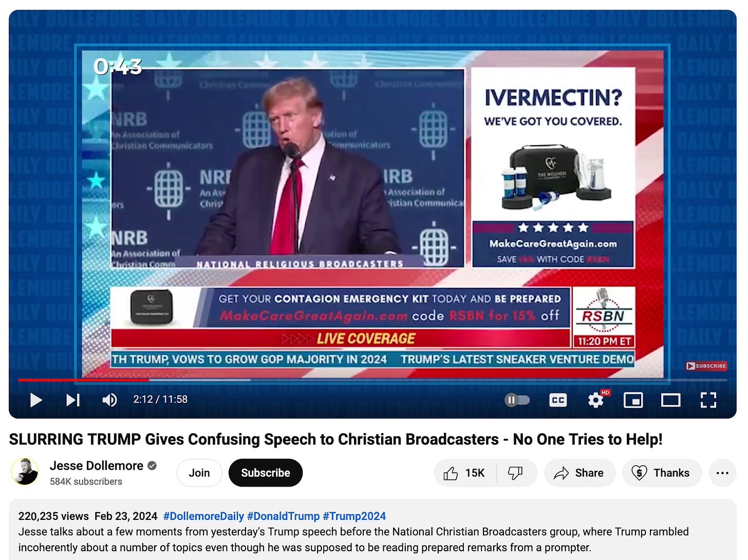Expand the video description text
The image size is (748, 560).
coord(353,539)
